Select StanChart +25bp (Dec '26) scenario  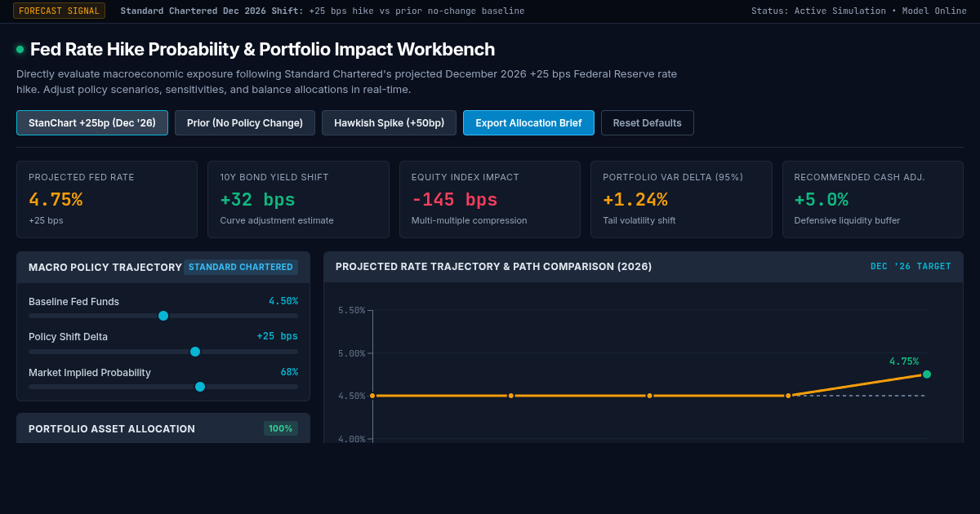[92, 123]
